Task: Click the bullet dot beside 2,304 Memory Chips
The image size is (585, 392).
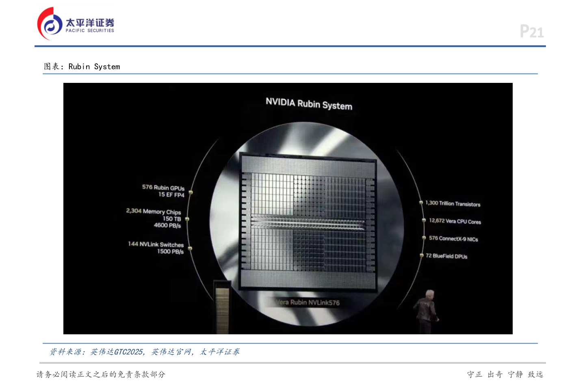Action: (x=187, y=219)
